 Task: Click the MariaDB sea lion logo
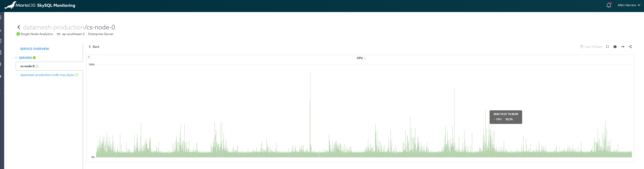pos(10,5)
